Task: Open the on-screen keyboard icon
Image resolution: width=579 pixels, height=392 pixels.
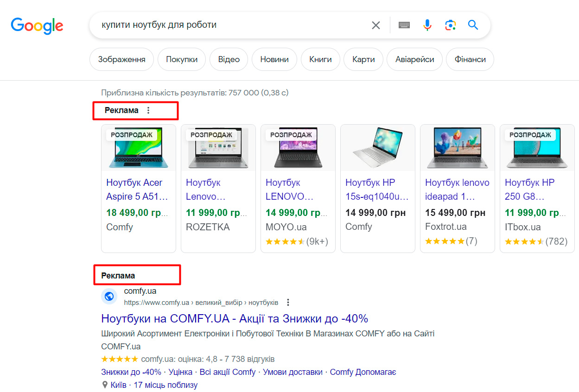Action: pos(404,25)
